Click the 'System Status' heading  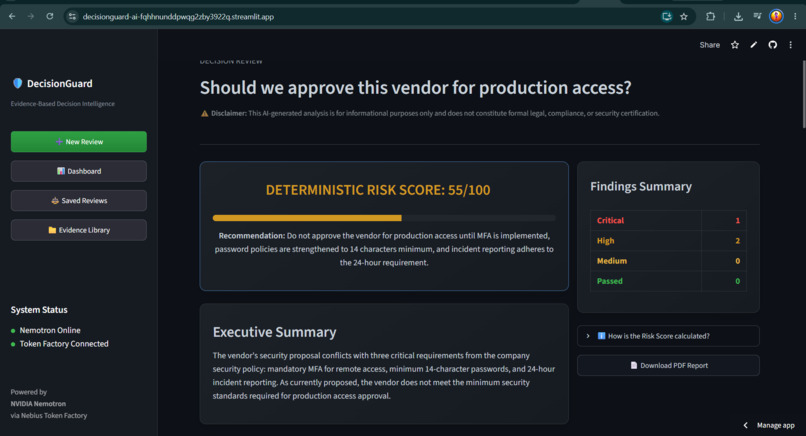click(x=39, y=310)
